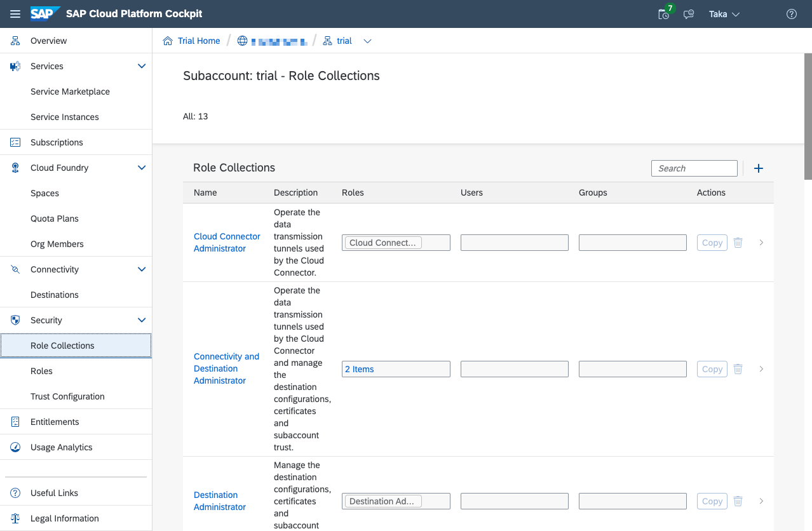Screen dimensions: 812x531
Task: Open Destination Administrator link
Action: pos(220,501)
